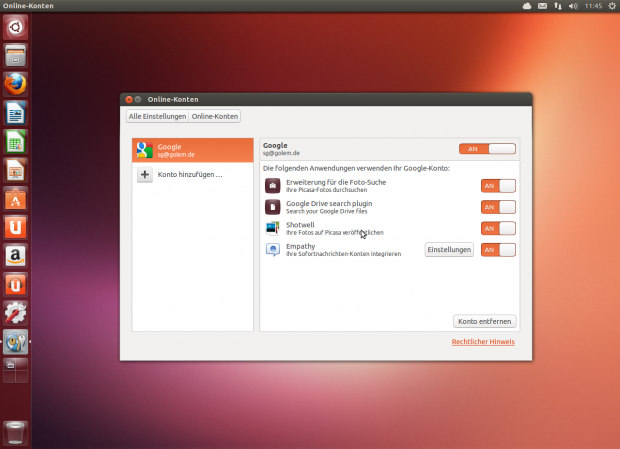Open Ubuntu Software Center launcher icon
This screenshot has height=449, width=620.
(15, 199)
